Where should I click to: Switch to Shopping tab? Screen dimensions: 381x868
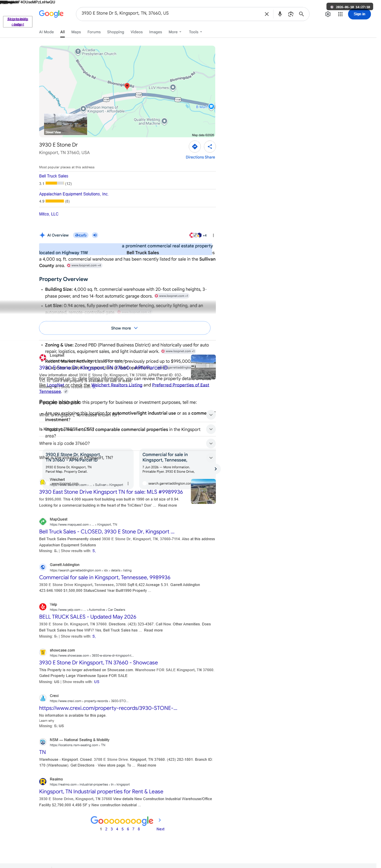pos(116,32)
